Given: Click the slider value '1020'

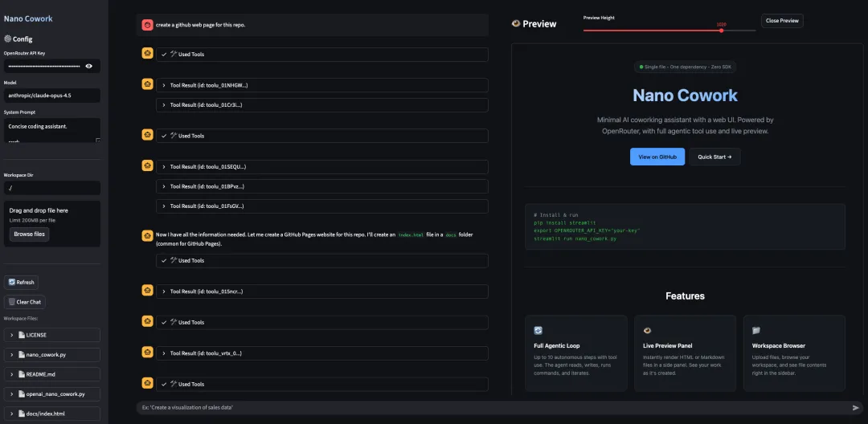Looking at the screenshot, I should pos(721,24).
